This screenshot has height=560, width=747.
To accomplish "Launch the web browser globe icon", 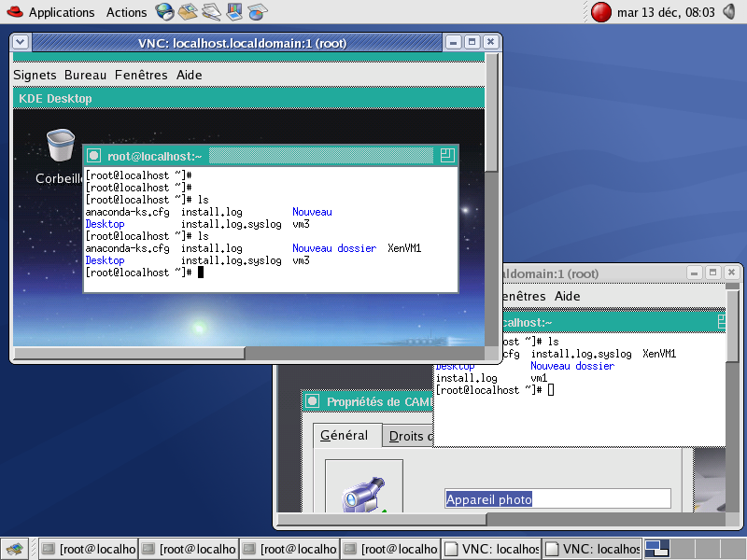I will tap(165, 12).
